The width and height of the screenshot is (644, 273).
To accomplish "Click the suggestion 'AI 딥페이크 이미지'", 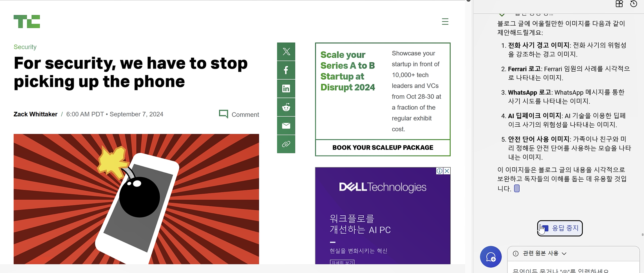I will [x=535, y=116].
